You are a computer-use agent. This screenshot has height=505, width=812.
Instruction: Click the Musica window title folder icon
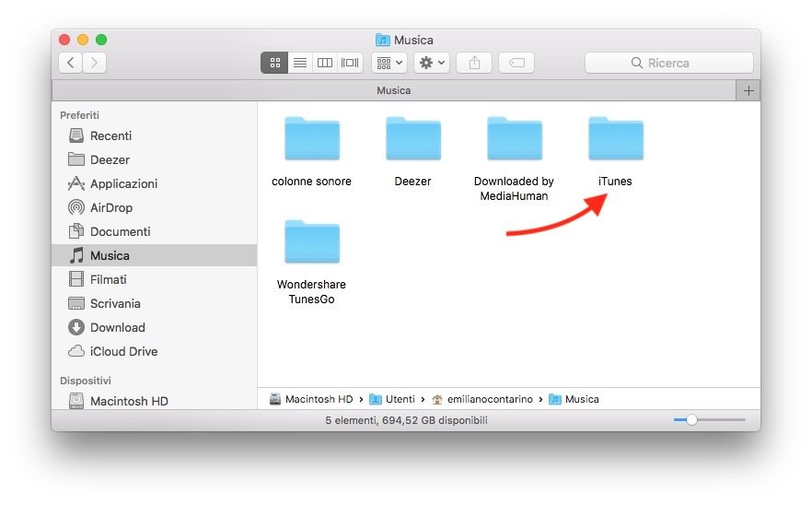(383, 40)
